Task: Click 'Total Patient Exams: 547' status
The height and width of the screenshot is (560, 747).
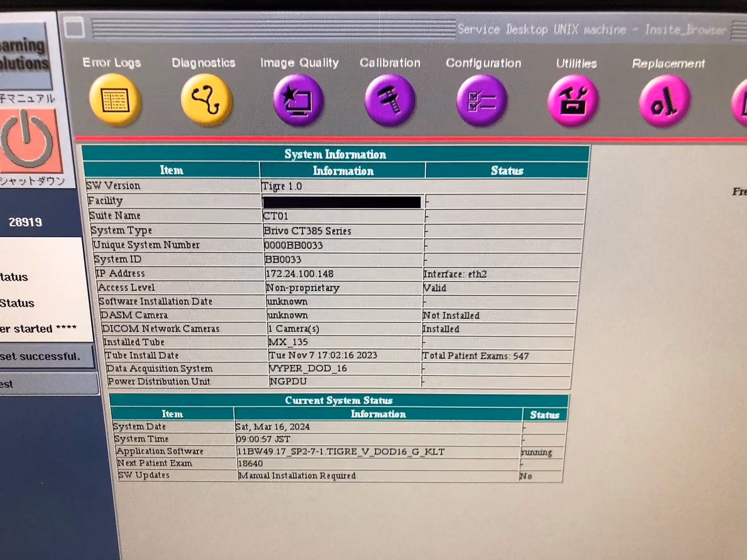Action: 475,356
